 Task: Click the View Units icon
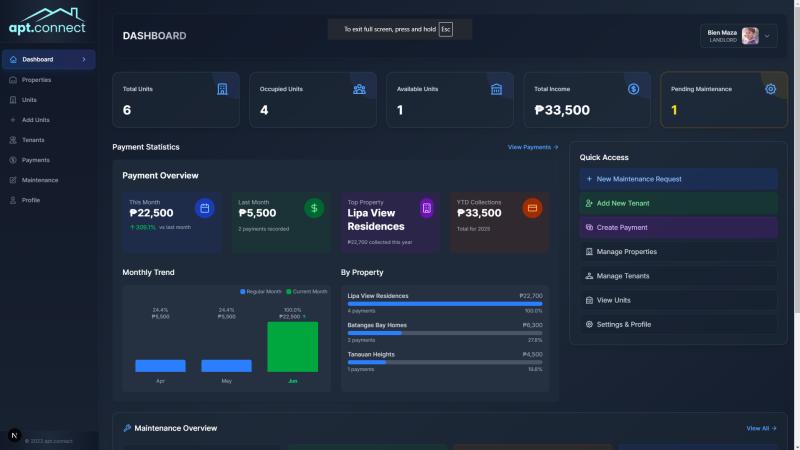pyautogui.click(x=589, y=300)
